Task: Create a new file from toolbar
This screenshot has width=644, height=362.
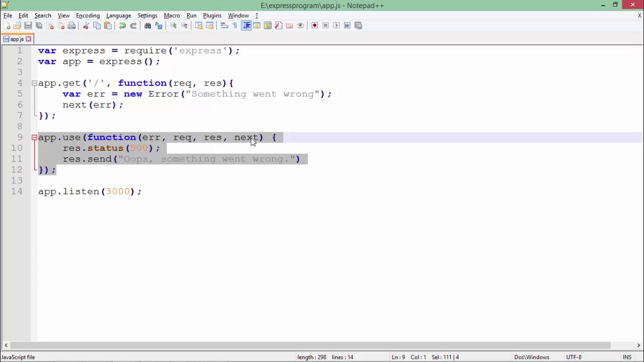Action: tap(7, 26)
